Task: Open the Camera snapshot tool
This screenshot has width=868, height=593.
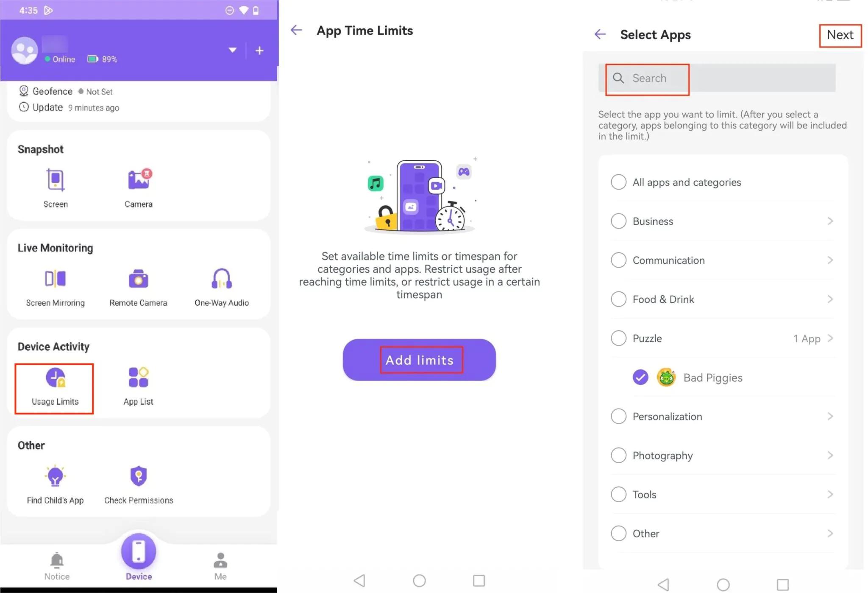Action: point(138,187)
